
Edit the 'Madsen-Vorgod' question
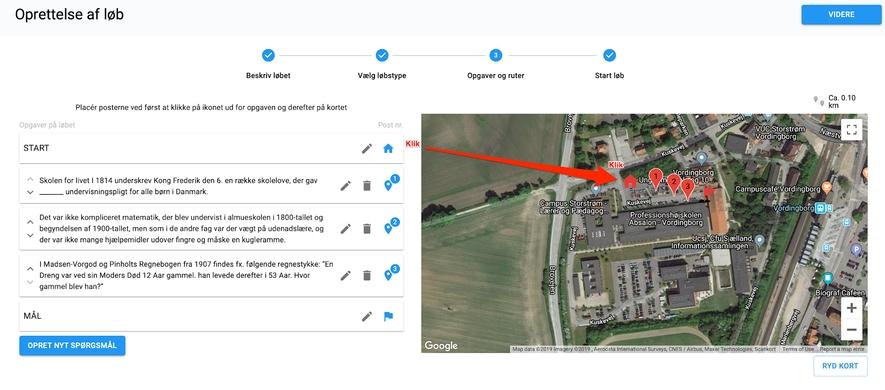(x=345, y=275)
